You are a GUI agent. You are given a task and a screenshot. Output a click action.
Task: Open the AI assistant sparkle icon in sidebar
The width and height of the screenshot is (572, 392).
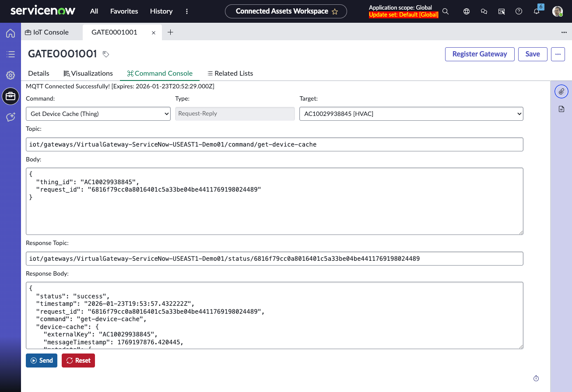[11, 117]
